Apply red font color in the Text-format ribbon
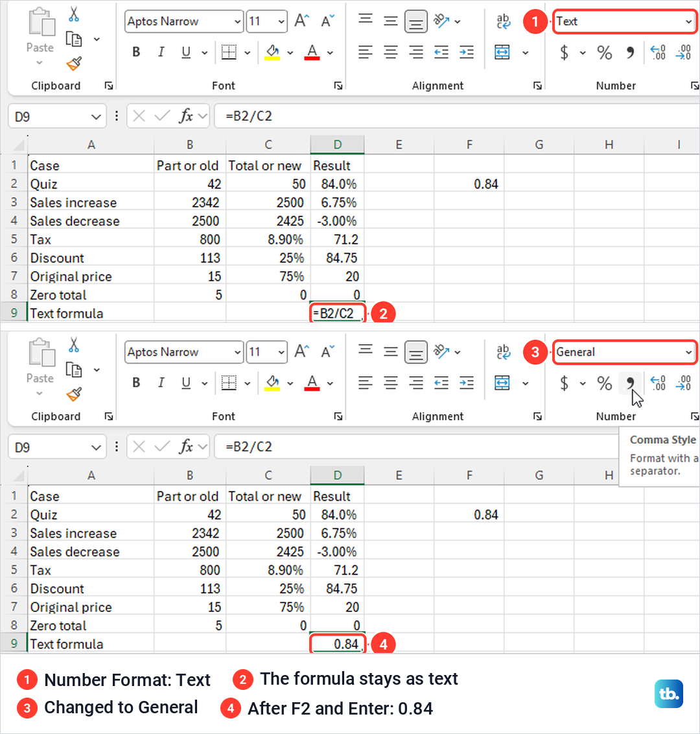The image size is (700, 734). click(312, 52)
